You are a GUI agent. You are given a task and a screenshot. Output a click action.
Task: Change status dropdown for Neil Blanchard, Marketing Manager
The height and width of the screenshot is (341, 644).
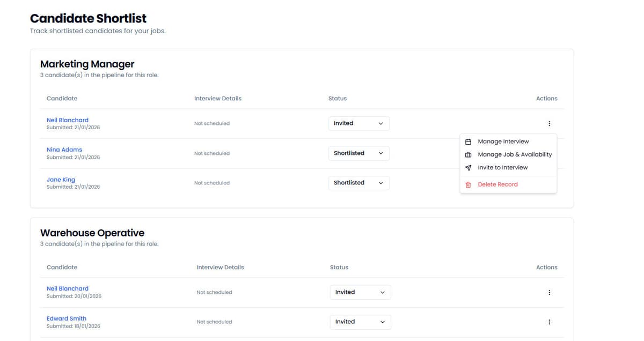coord(358,123)
